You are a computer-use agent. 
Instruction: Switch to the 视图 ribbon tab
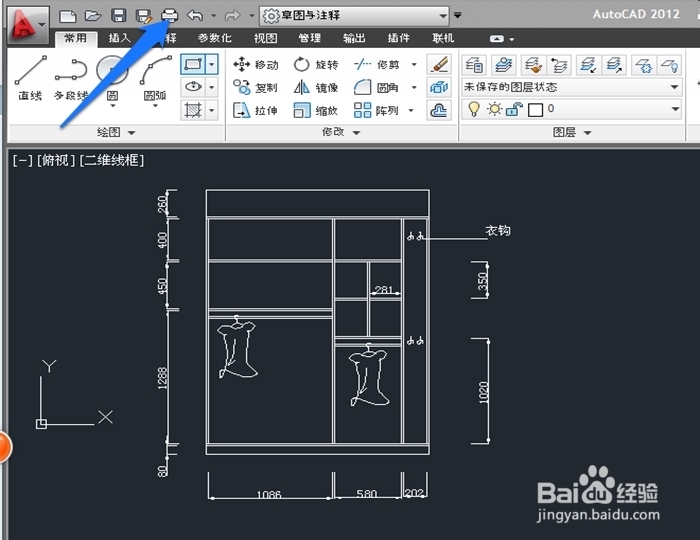pos(266,38)
